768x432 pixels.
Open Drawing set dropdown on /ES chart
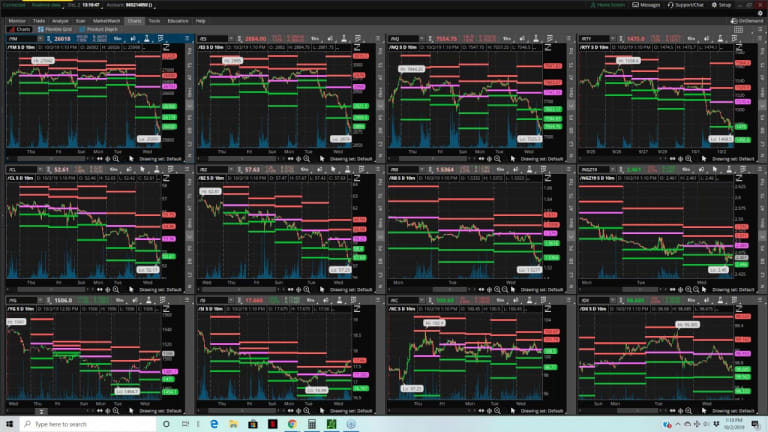pos(351,159)
